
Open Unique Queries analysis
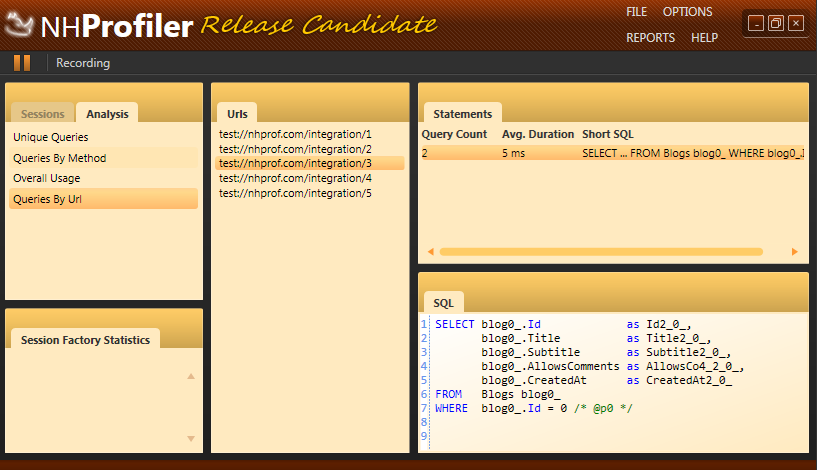pos(103,137)
